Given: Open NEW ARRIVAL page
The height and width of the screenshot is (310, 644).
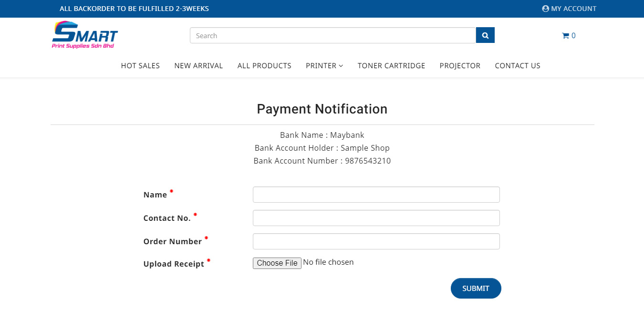Looking at the screenshot, I should 198,66.
